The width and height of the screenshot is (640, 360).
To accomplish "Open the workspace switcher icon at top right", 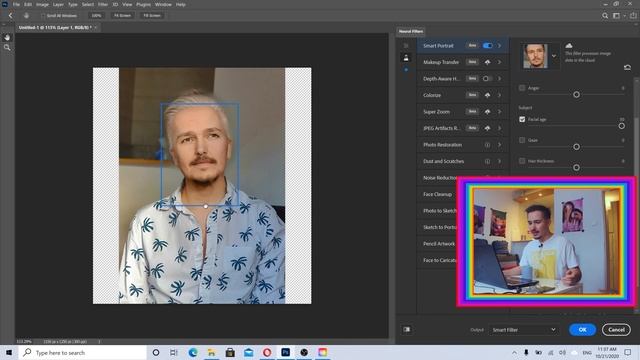I will 616,16.
